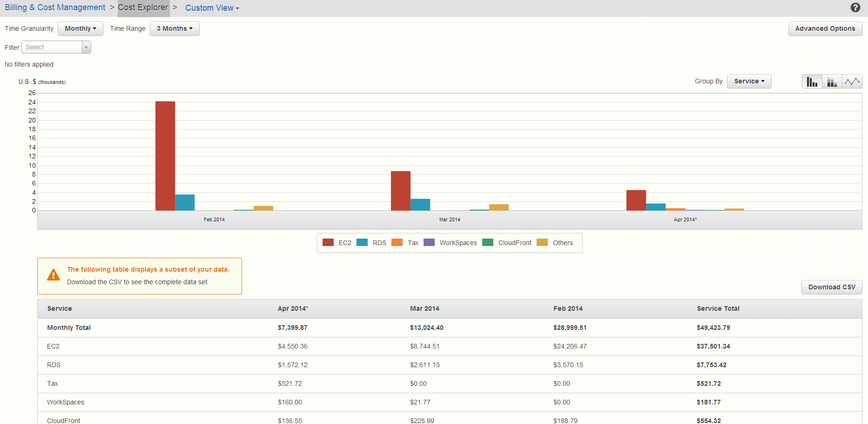Viewport: 868px width, 424px height.
Task: Switch to stacked bar chart view
Action: pyautogui.click(x=832, y=82)
